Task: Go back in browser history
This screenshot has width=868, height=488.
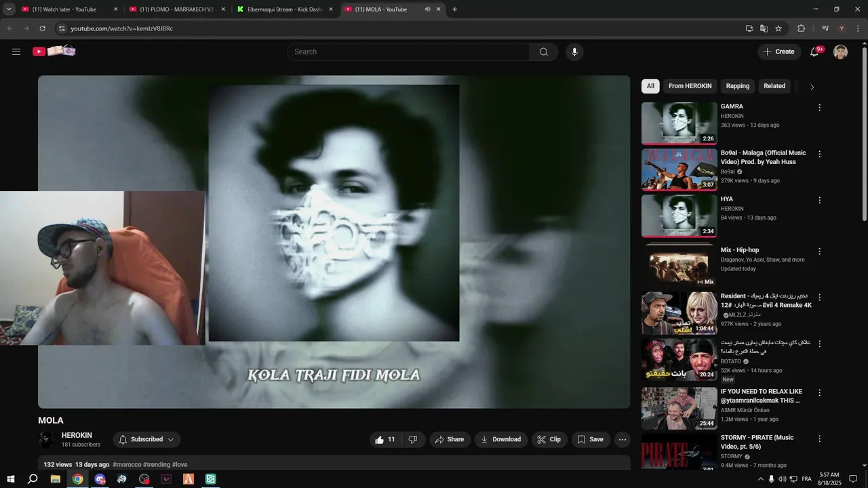Action: click(x=9, y=28)
